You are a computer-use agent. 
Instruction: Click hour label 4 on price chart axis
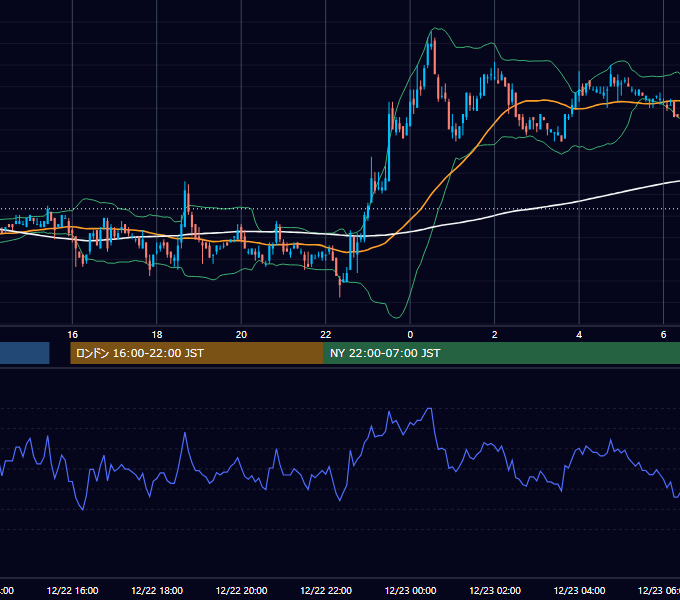pyautogui.click(x=579, y=334)
